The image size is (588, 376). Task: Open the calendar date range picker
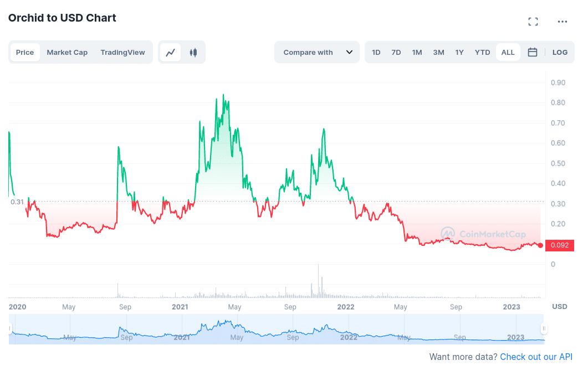tap(533, 53)
